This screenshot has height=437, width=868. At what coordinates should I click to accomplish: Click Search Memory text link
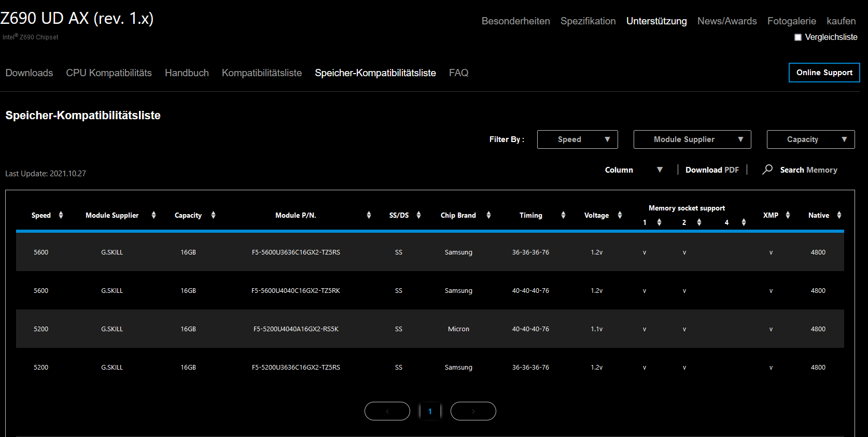pyautogui.click(x=809, y=170)
